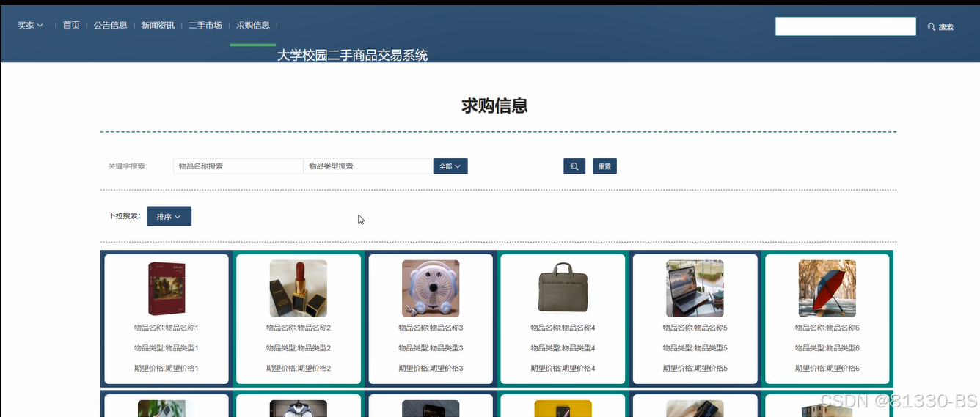Image resolution: width=980 pixels, height=417 pixels.
Task: Click text 物品类型:物品类型3
Action: (x=431, y=348)
